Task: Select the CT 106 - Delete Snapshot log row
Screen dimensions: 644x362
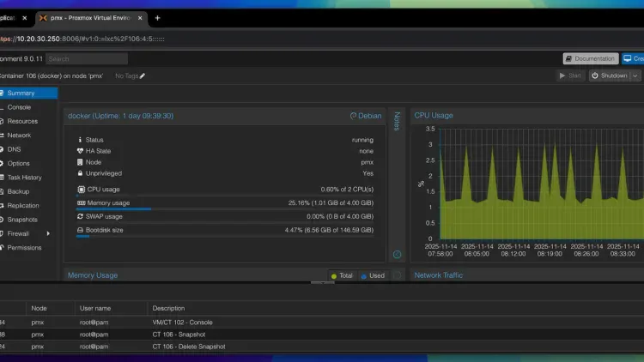Action: point(322,347)
